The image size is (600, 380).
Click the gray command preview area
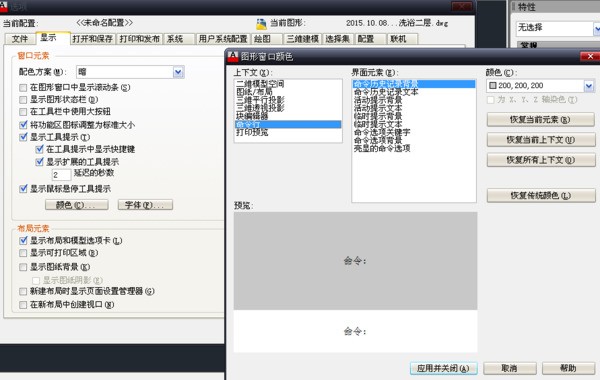pyautogui.click(x=355, y=261)
